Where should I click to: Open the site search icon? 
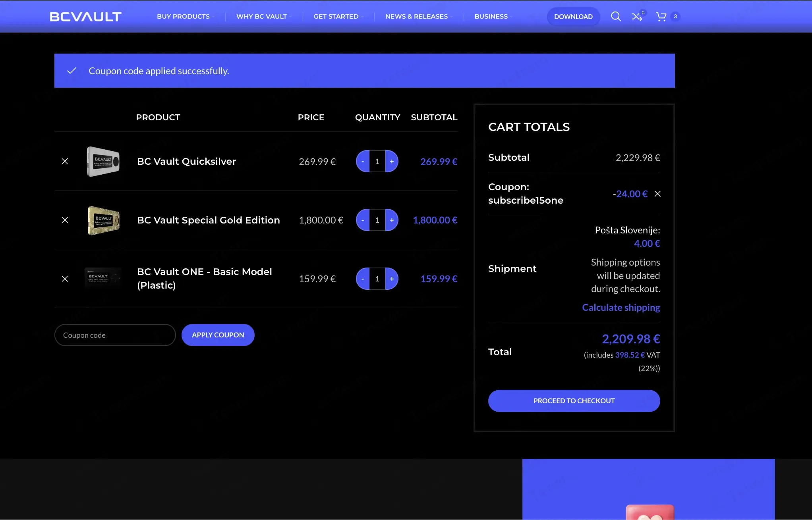[x=616, y=16]
